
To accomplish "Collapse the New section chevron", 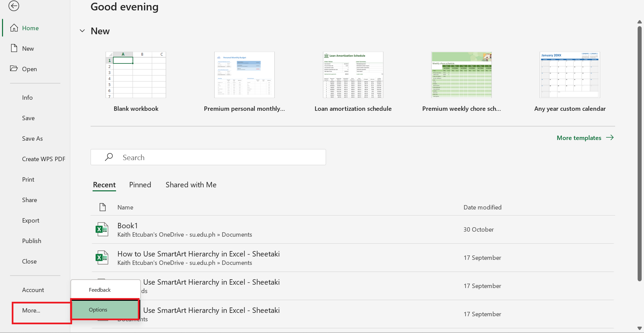I will point(82,31).
